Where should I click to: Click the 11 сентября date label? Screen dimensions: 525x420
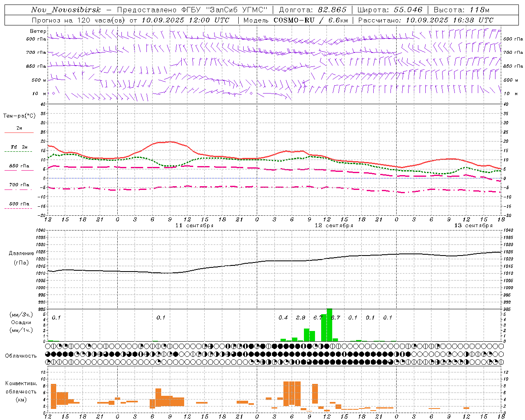[x=194, y=226]
